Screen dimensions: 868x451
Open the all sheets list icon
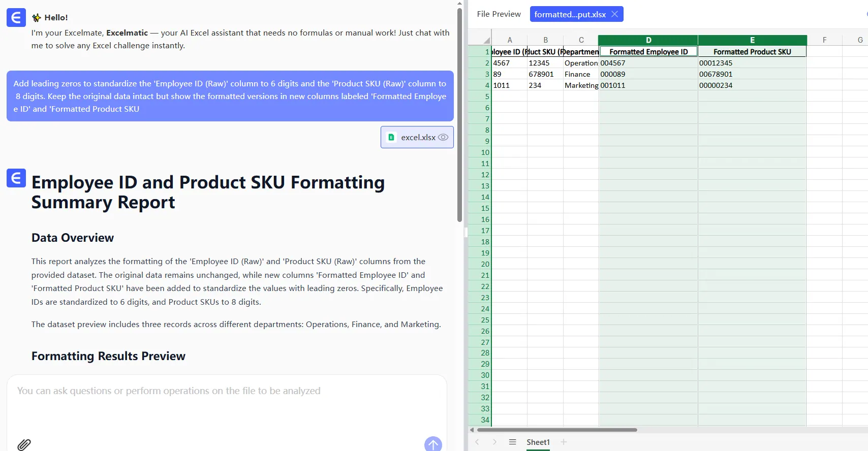point(512,442)
